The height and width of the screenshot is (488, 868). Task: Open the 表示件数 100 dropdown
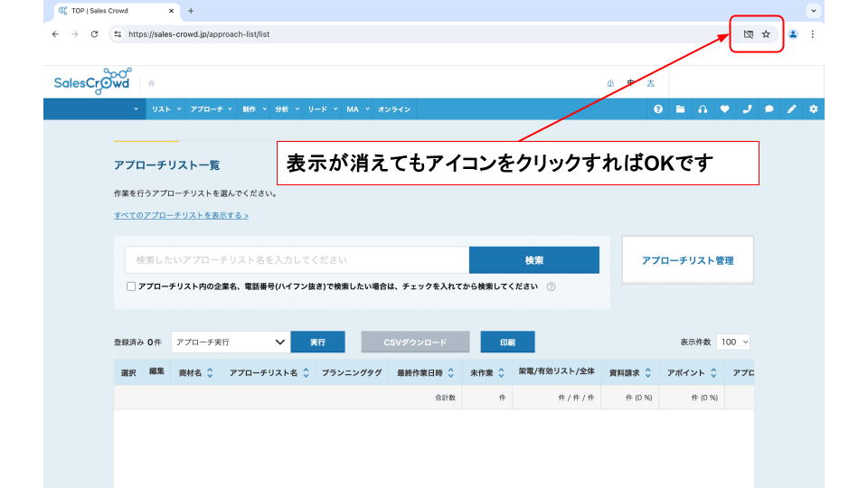[733, 343]
